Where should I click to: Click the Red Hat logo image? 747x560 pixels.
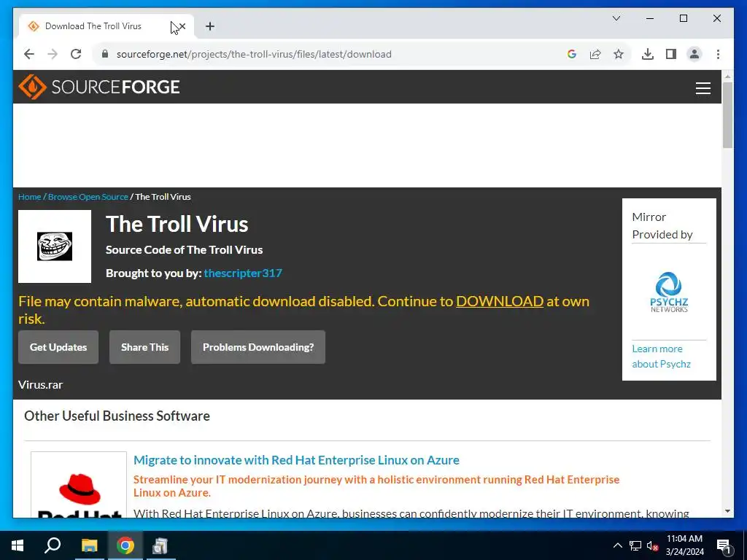(x=79, y=485)
